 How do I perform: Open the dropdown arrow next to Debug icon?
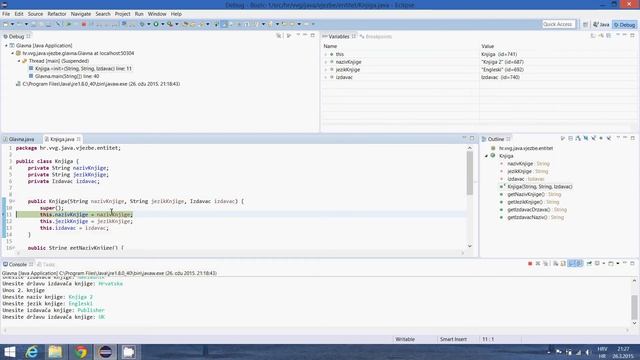click(148, 24)
